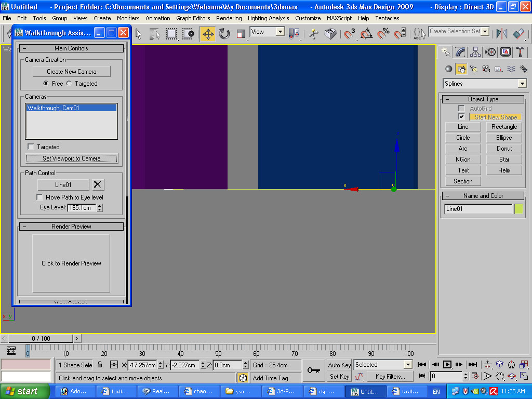Screen dimensions: 532x399
Task: Toggle Percent Snap
Action: coord(383,34)
